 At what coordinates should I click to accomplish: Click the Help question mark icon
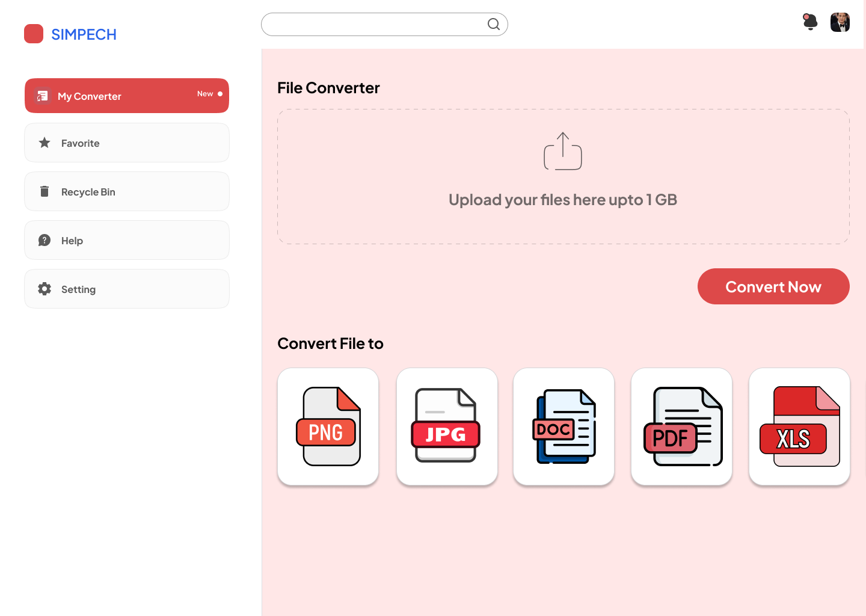(x=45, y=240)
